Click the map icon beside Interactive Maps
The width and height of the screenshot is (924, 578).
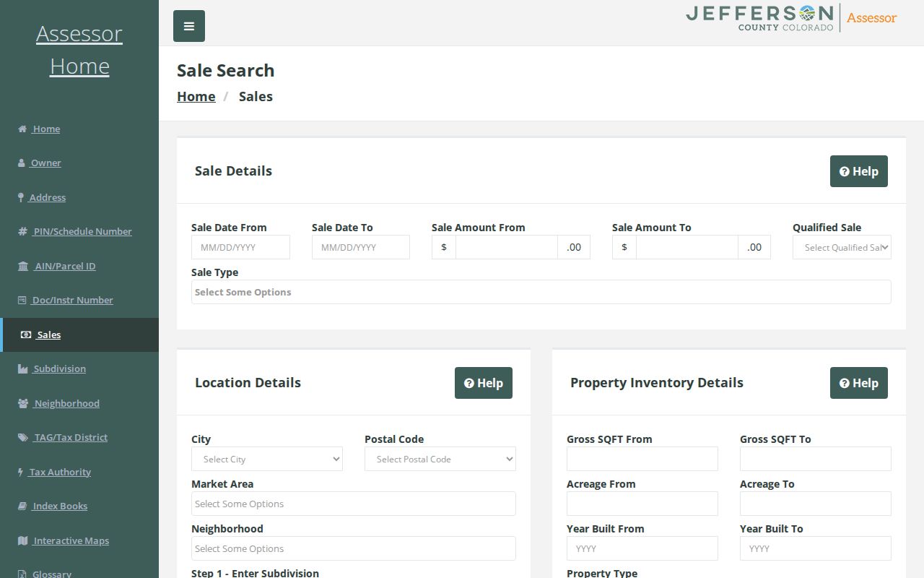click(x=23, y=540)
